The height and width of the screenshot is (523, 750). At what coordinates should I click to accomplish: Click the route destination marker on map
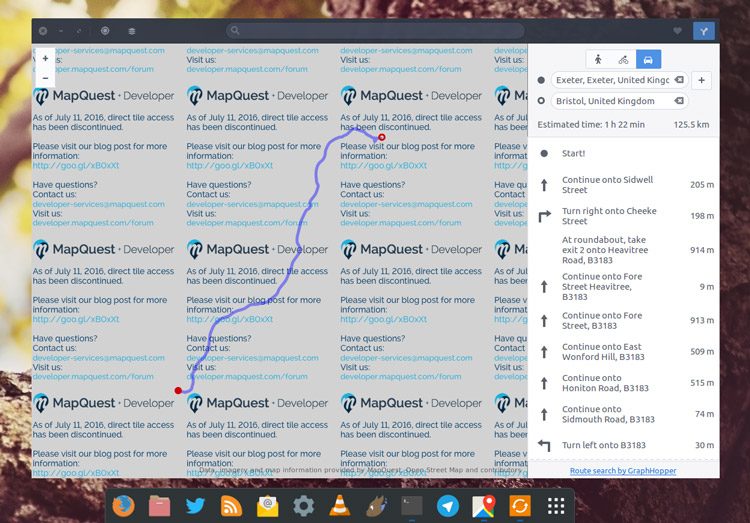381,138
